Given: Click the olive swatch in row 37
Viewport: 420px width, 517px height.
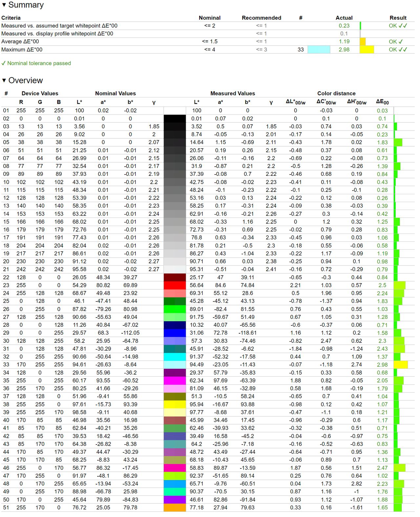Looking at the screenshot, I should (x=175, y=396).
